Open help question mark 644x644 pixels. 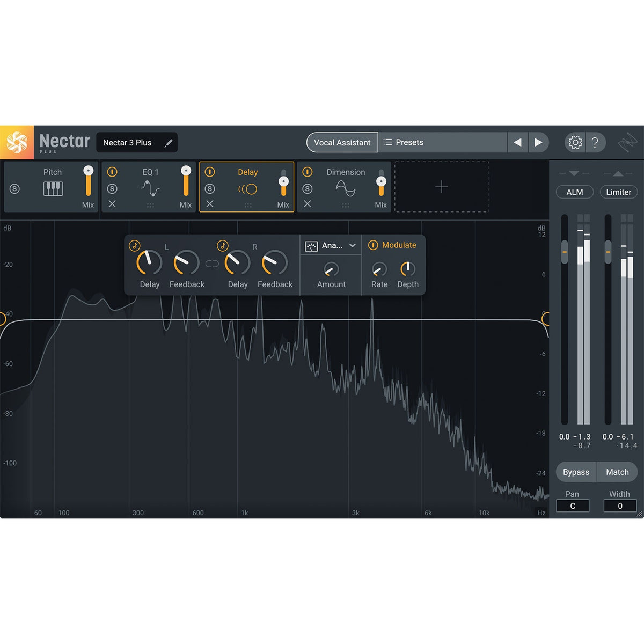(595, 142)
